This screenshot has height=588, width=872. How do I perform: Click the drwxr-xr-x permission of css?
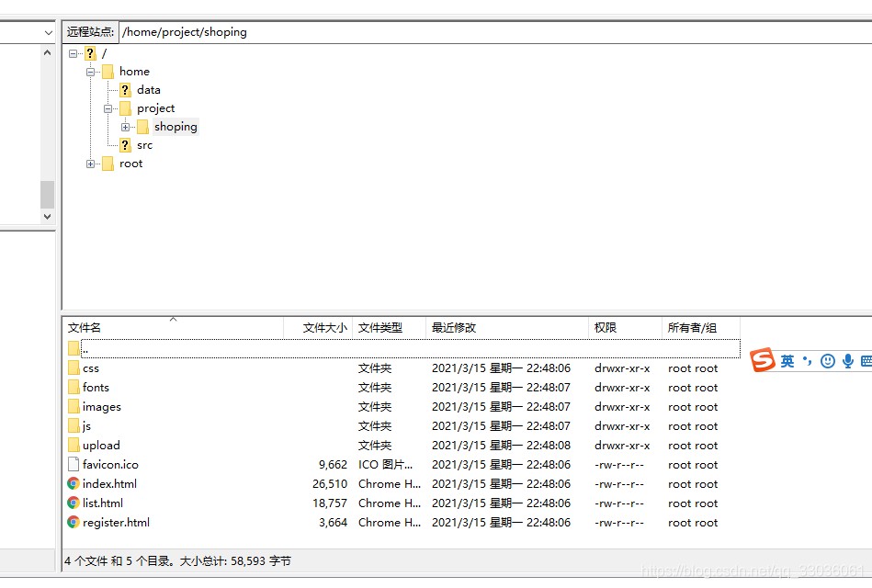click(622, 368)
